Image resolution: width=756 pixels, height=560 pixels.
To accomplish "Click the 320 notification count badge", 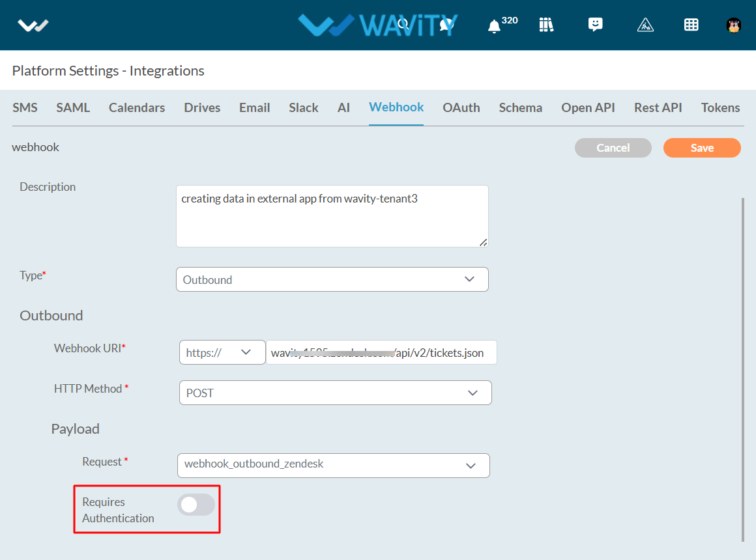I will [x=510, y=20].
